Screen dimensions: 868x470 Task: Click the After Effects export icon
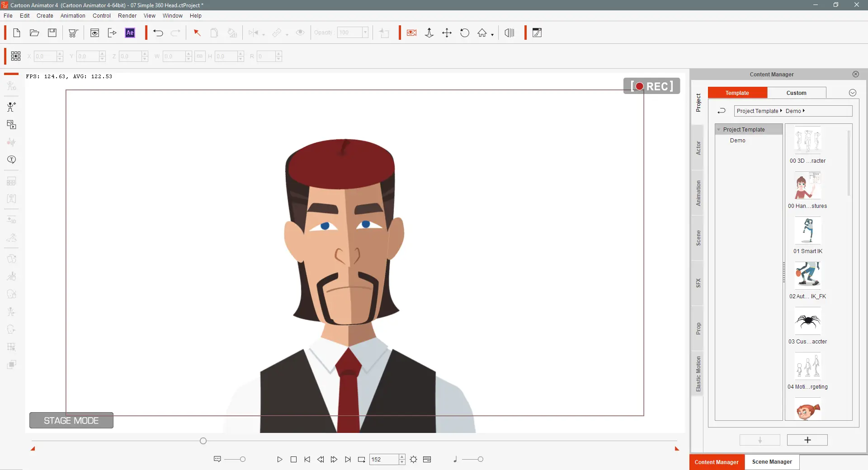tap(130, 33)
